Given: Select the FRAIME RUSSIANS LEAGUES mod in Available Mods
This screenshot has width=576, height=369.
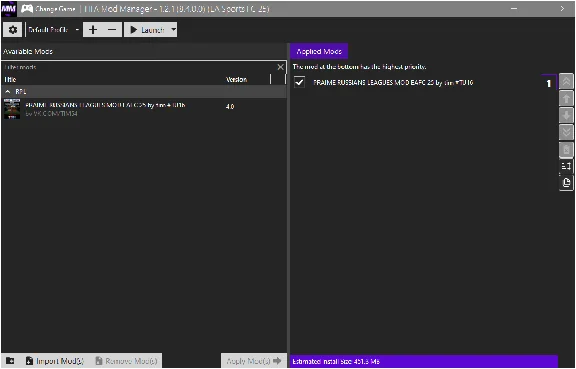Looking at the screenshot, I should tap(143, 109).
